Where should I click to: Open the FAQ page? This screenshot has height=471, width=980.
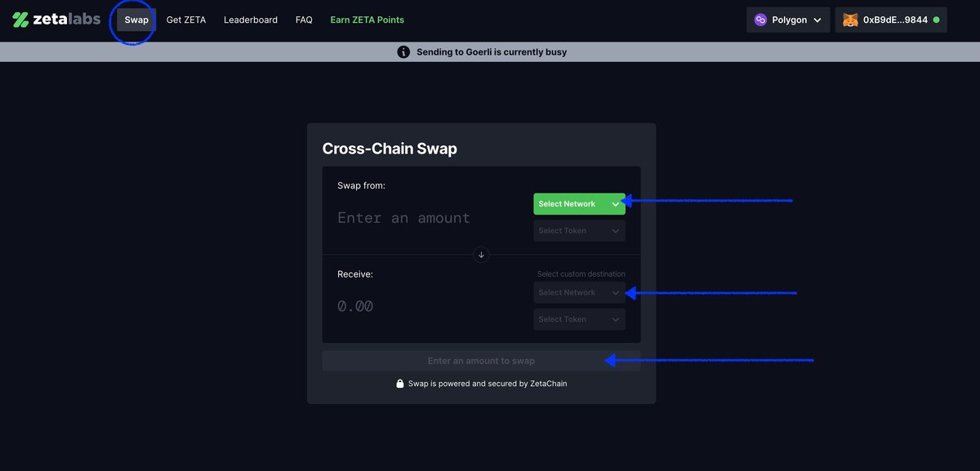304,20
